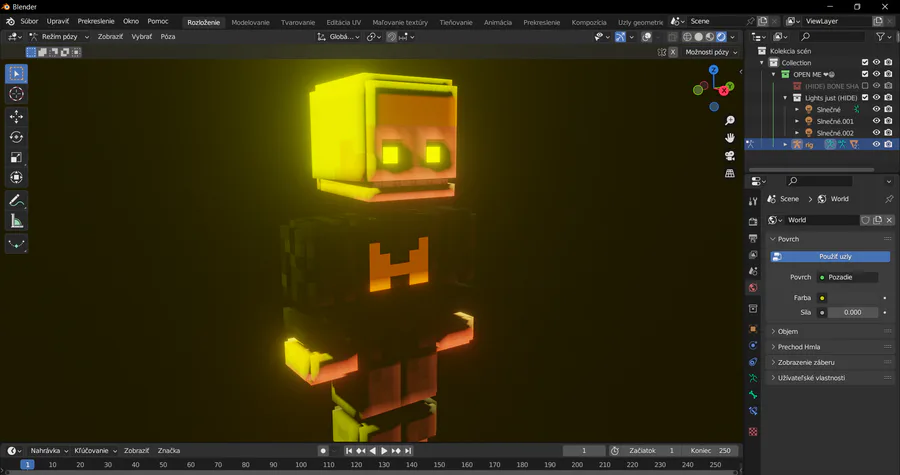Collapse the Lights just (HIDE) collection

pyautogui.click(x=786, y=98)
